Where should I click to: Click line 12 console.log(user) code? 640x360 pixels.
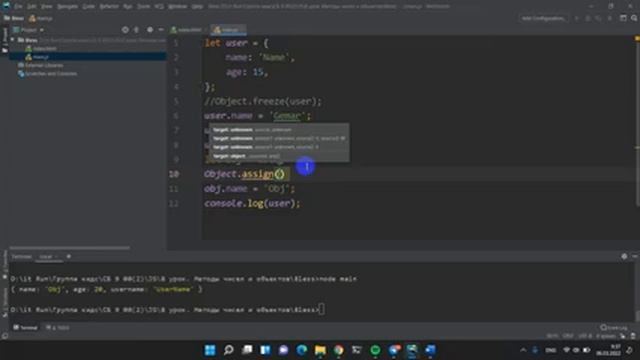(x=252, y=203)
